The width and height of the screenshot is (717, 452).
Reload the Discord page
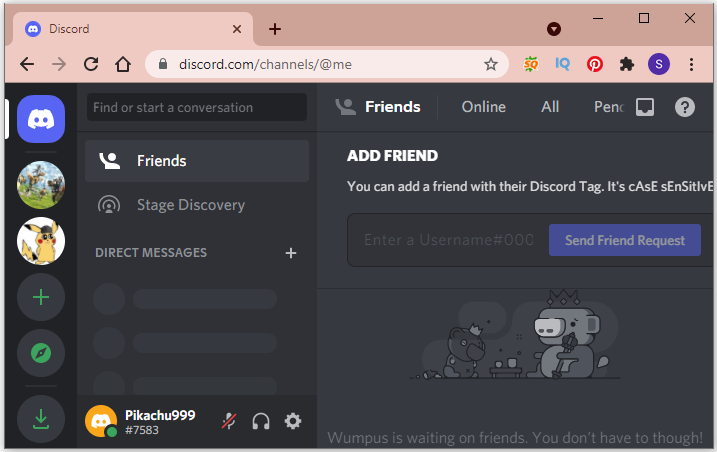click(x=91, y=64)
